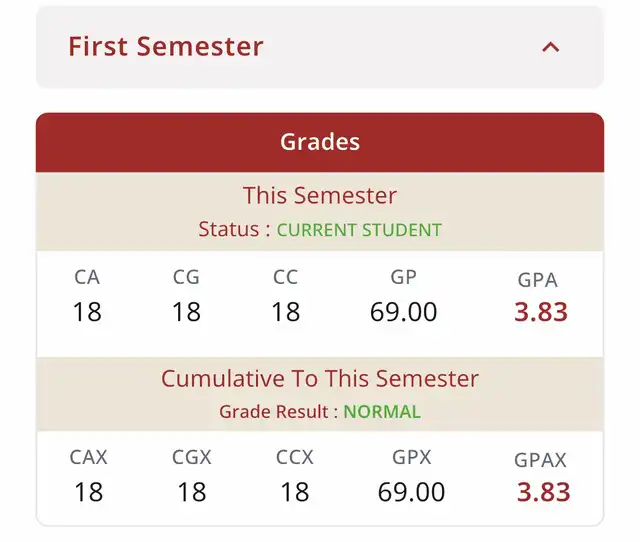Click the GPX value 69.00

tap(411, 492)
